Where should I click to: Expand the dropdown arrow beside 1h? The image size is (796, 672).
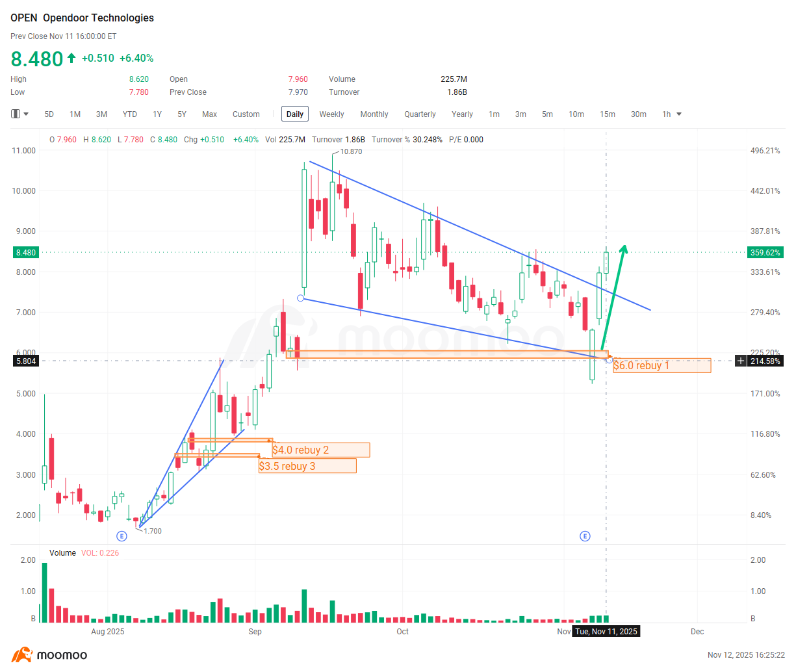(679, 114)
